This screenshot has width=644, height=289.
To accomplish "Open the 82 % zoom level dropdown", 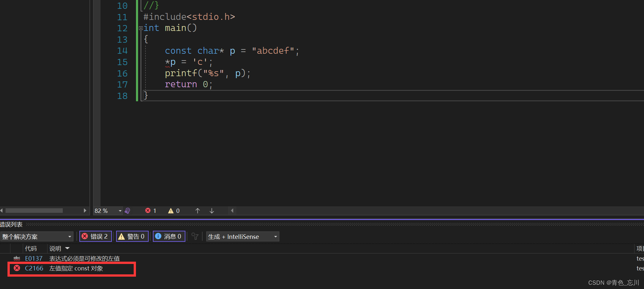I will pyautogui.click(x=120, y=211).
